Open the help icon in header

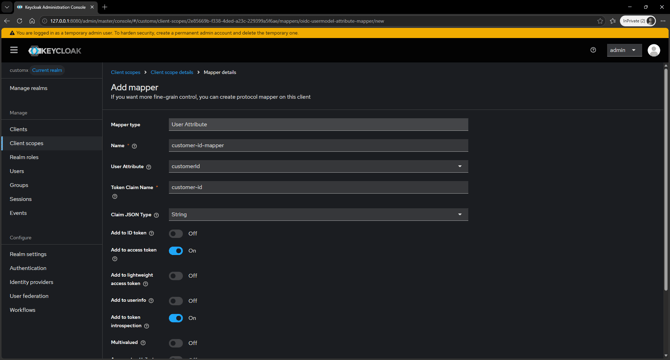coord(593,50)
